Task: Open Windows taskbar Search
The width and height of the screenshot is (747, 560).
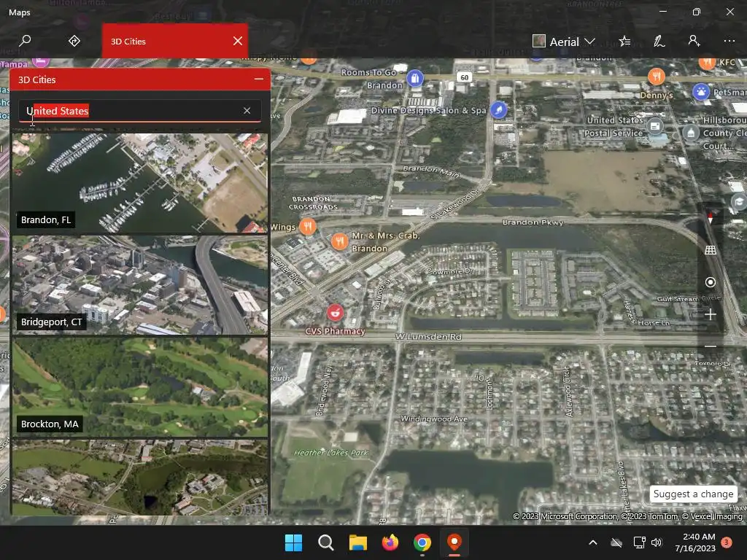Action: coord(326,542)
